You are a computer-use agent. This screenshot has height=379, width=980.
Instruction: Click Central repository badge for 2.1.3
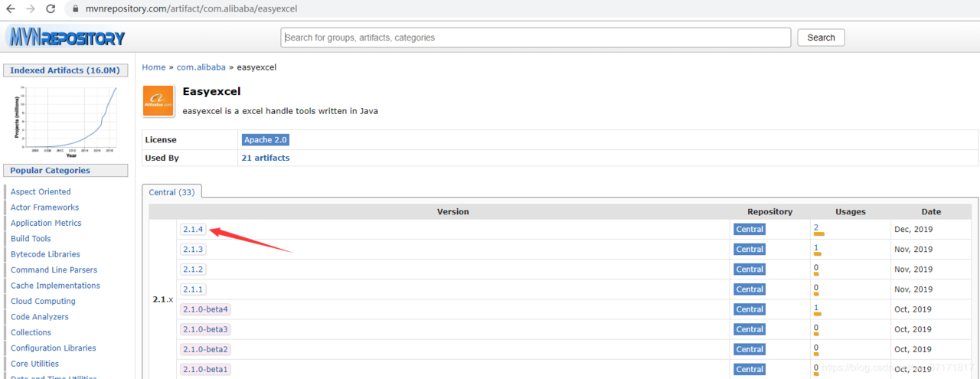750,249
